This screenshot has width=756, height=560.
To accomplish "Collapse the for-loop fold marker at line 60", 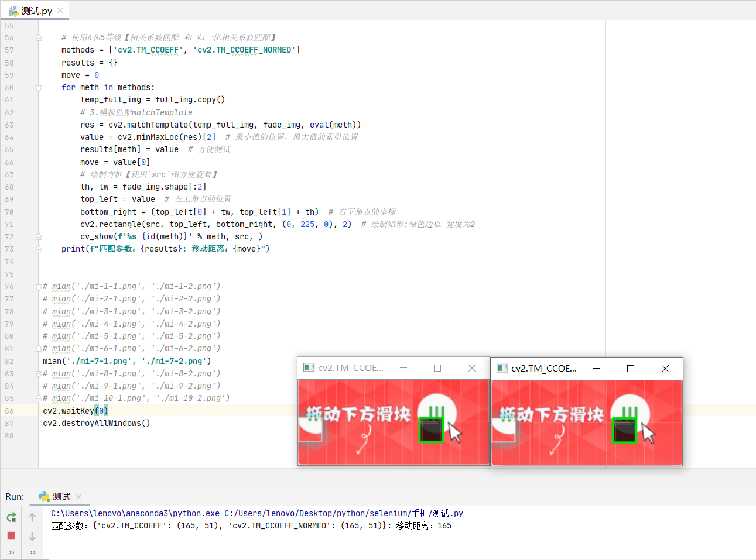I will [x=38, y=88].
